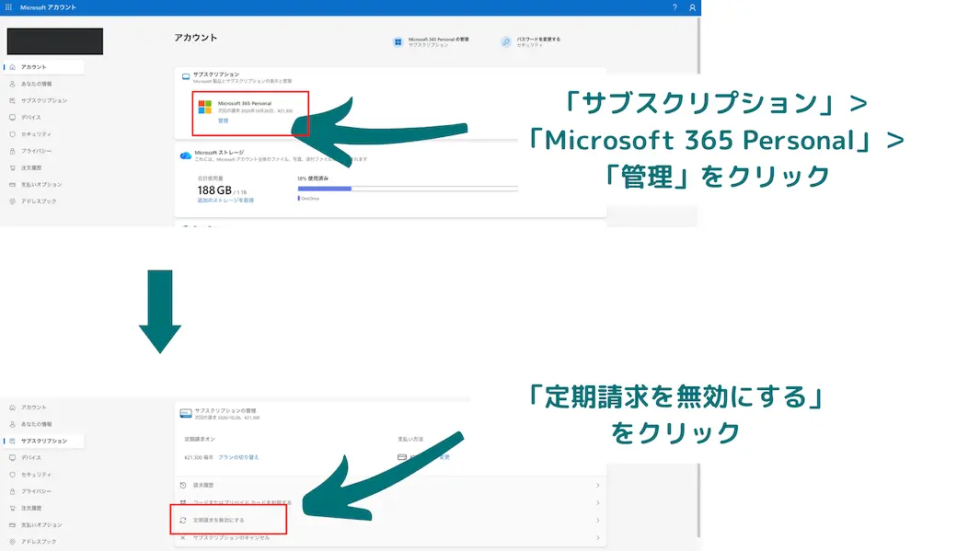980x551 pixels.
Task: Click the セキュリティ shield icon in top sidebar
Action: click(13, 134)
